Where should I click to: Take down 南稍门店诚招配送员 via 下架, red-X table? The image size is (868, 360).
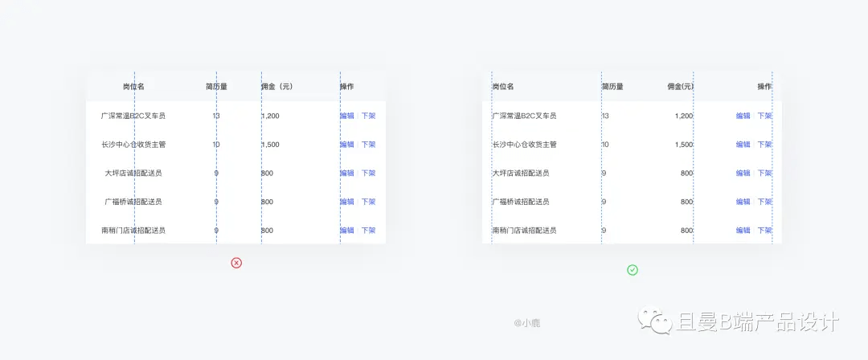pos(369,231)
